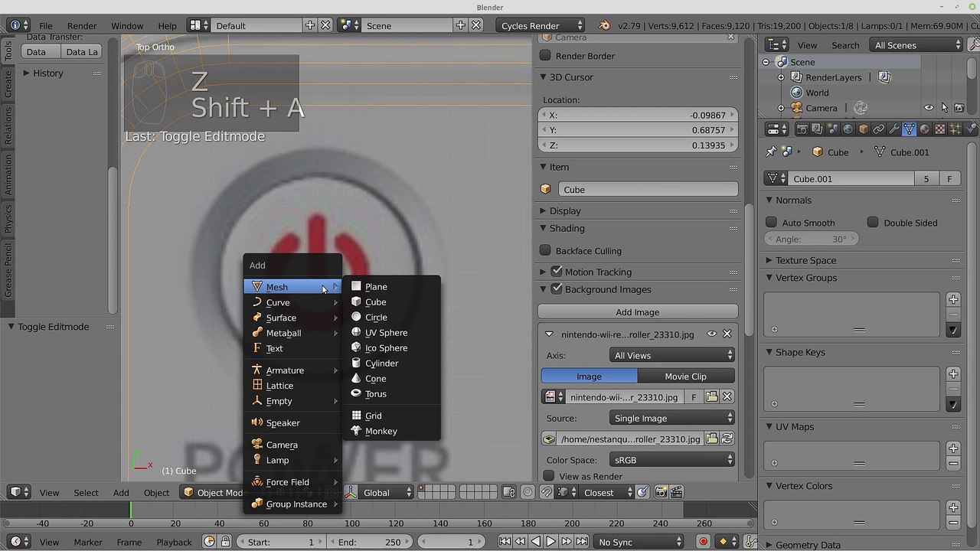
Task: Open No Sync playback dropdown
Action: 639,541
